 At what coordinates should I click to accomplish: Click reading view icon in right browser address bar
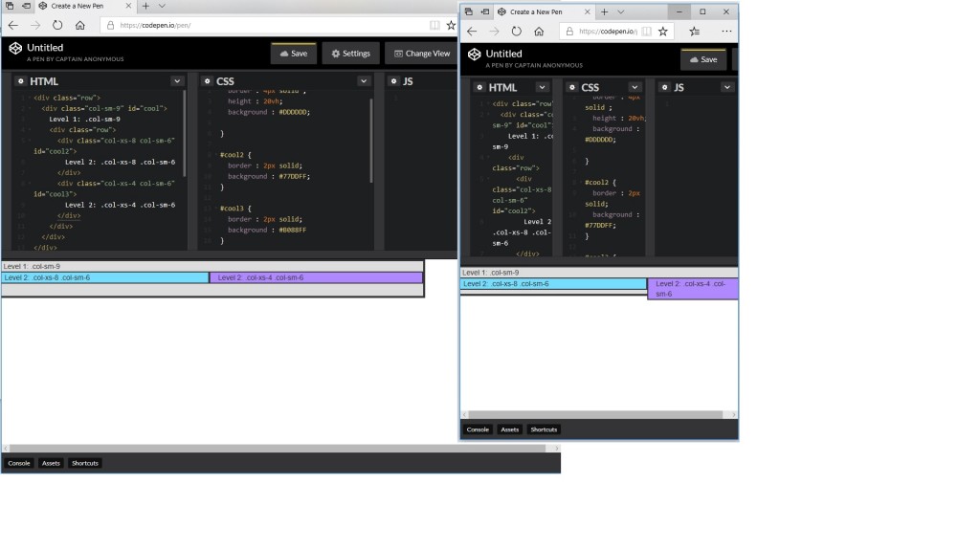[646, 32]
